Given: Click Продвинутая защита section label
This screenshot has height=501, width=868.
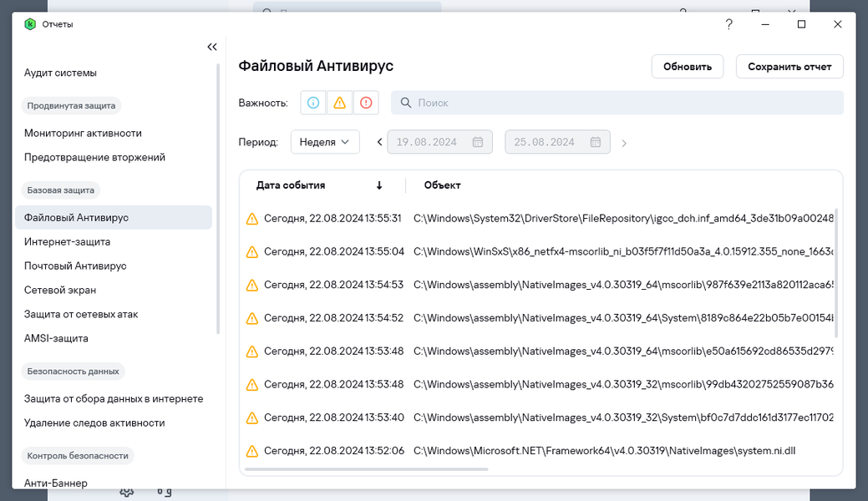Looking at the screenshot, I should pos(71,106).
